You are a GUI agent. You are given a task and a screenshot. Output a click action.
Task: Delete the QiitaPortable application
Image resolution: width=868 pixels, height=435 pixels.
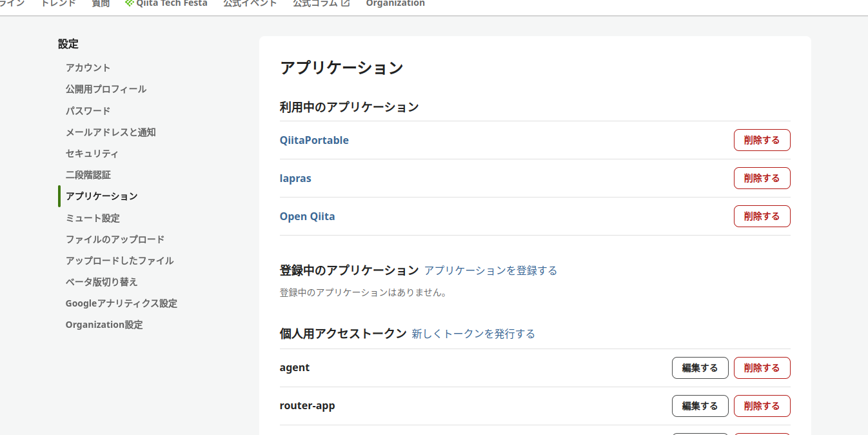[x=762, y=140]
